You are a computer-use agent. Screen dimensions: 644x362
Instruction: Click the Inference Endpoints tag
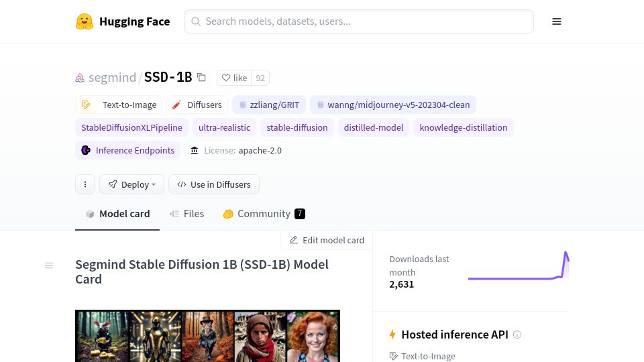tap(128, 150)
